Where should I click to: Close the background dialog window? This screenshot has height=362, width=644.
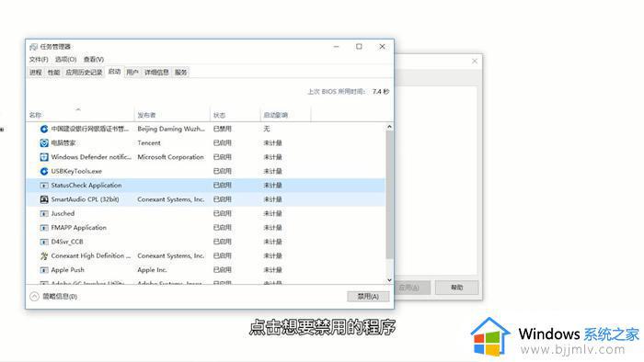pos(475,61)
